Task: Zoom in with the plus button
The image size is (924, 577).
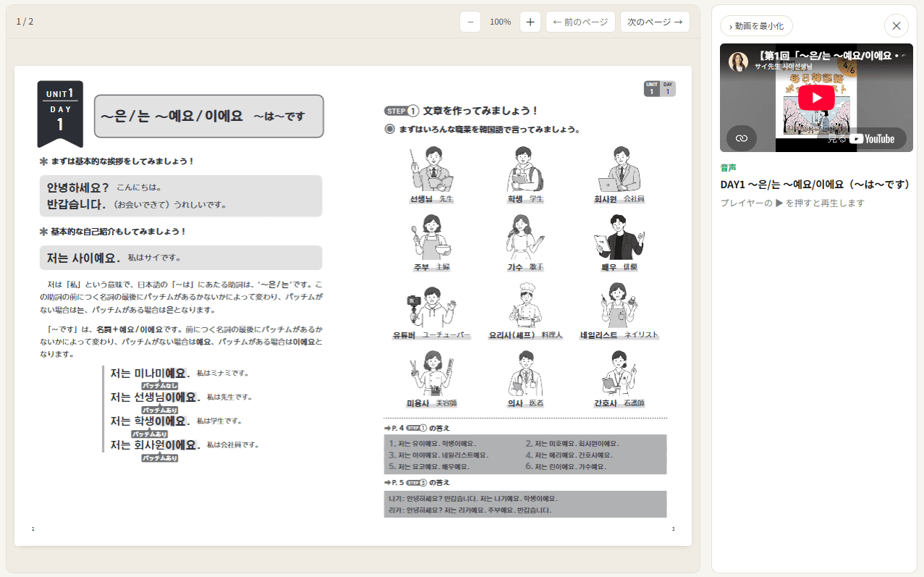Action: [x=530, y=22]
